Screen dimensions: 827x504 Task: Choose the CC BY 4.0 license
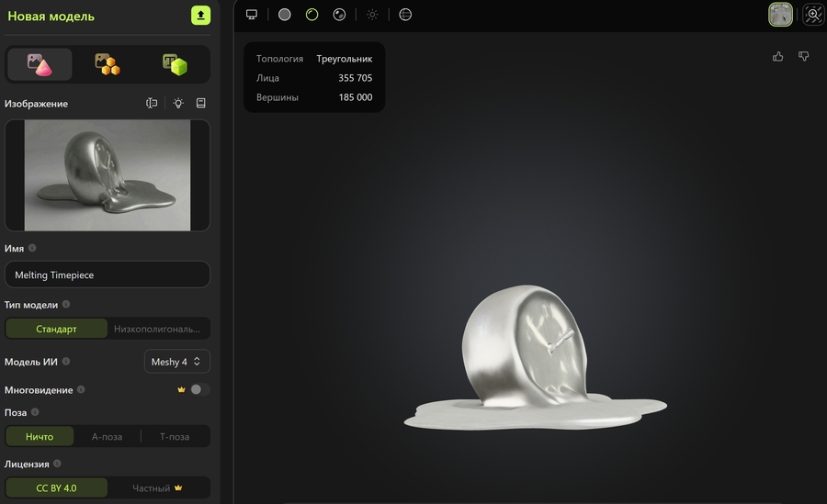(x=56, y=488)
